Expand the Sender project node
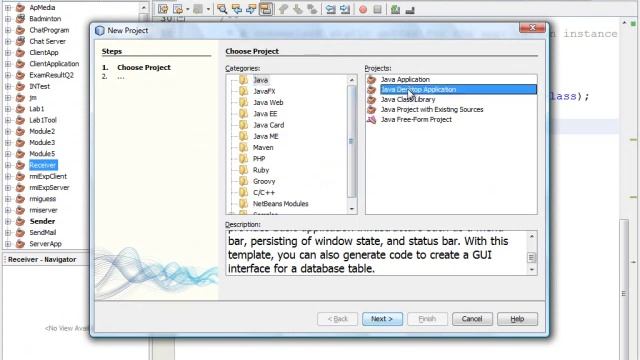 [x=8, y=221]
